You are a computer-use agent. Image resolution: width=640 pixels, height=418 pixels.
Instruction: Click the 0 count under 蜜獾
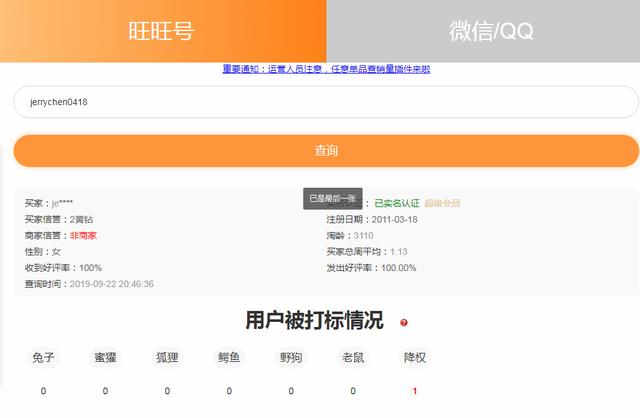point(105,391)
